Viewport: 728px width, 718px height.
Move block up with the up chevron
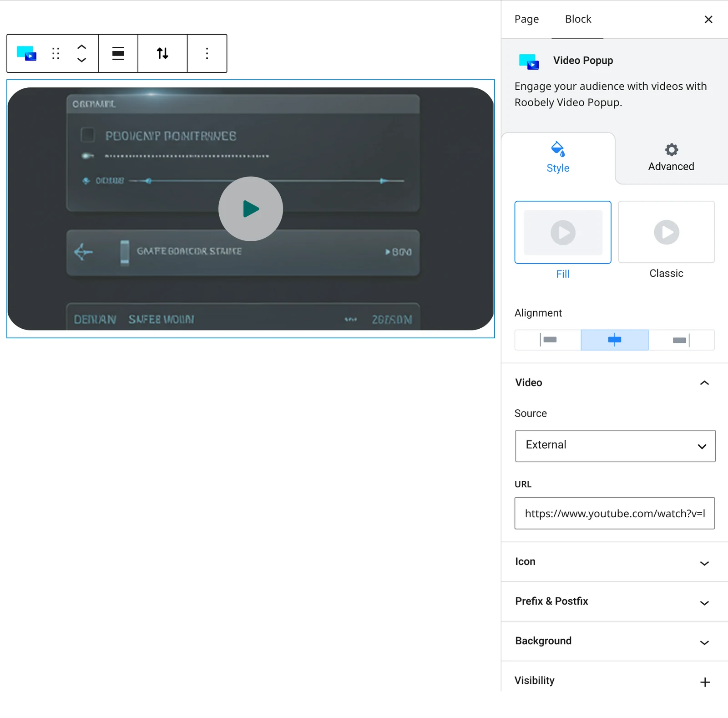coord(81,47)
